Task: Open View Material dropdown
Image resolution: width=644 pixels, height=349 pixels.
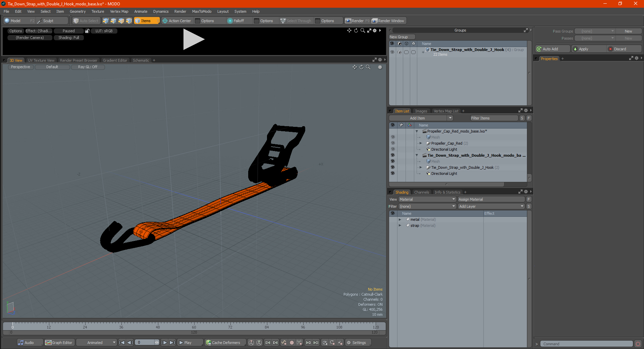Action: pyautogui.click(x=427, y=199)
